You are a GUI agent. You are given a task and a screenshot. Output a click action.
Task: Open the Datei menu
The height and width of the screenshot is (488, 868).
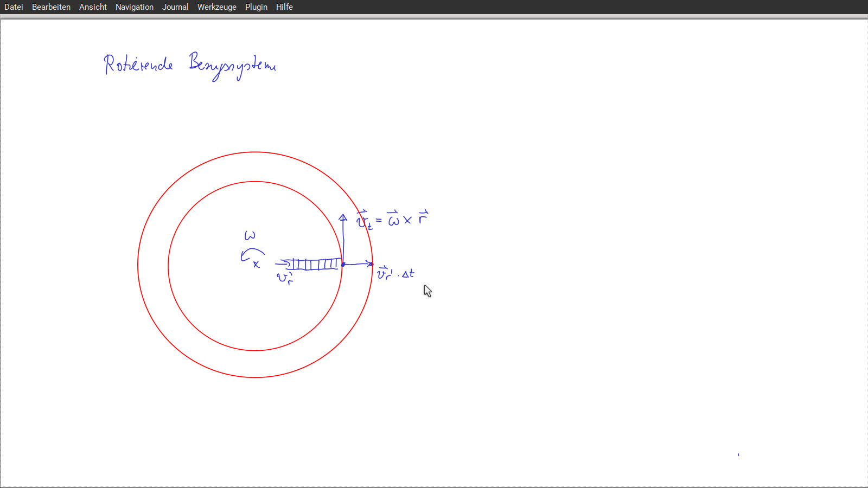14,7
